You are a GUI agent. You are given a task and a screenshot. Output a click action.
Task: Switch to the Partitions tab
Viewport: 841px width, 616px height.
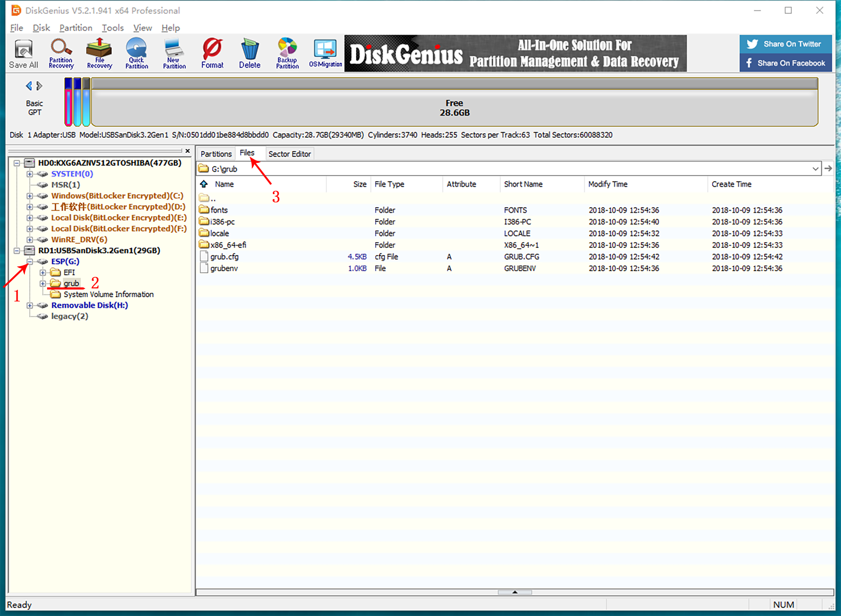[216, 154]
